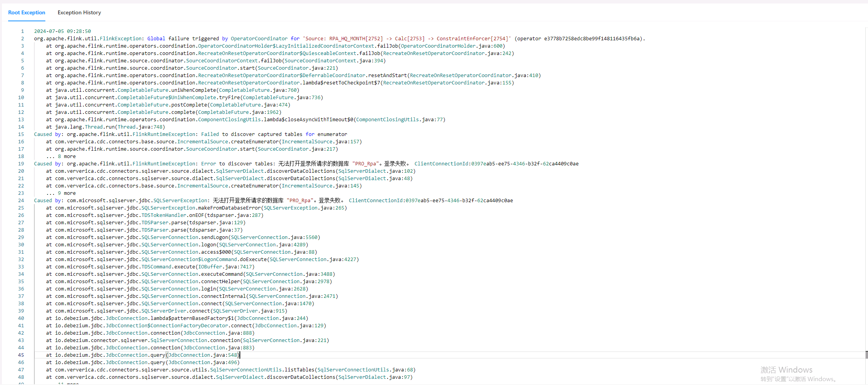Click SqlServerConnection.java:221 reference
This screenshot has width=868, height=385.
(x=284, y=340)
